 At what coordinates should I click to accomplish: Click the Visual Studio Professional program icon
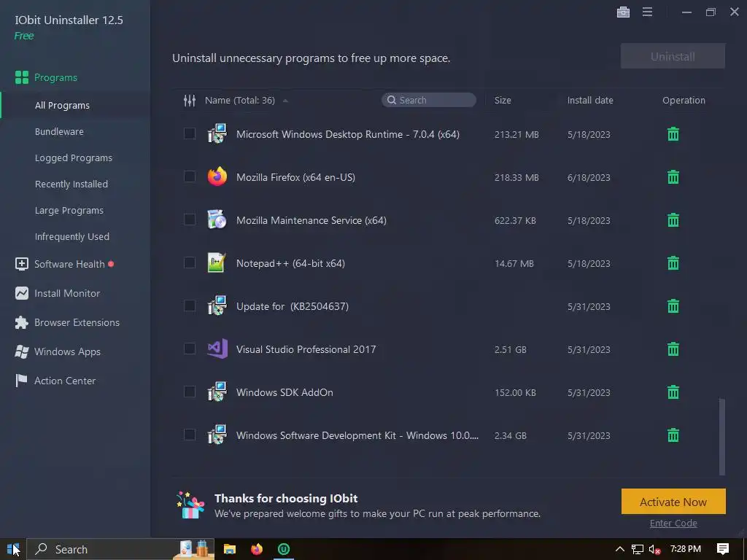pos(217,349)
